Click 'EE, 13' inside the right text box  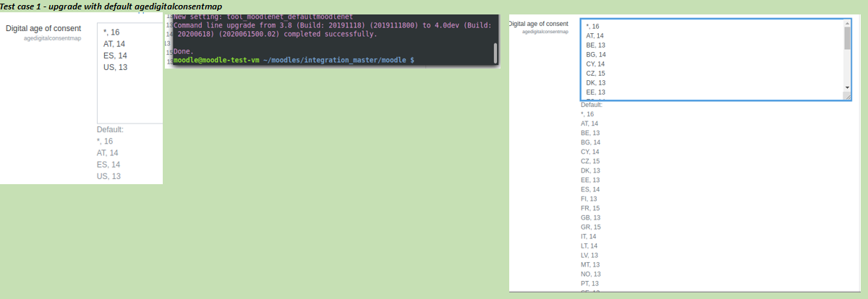point(596,92)
